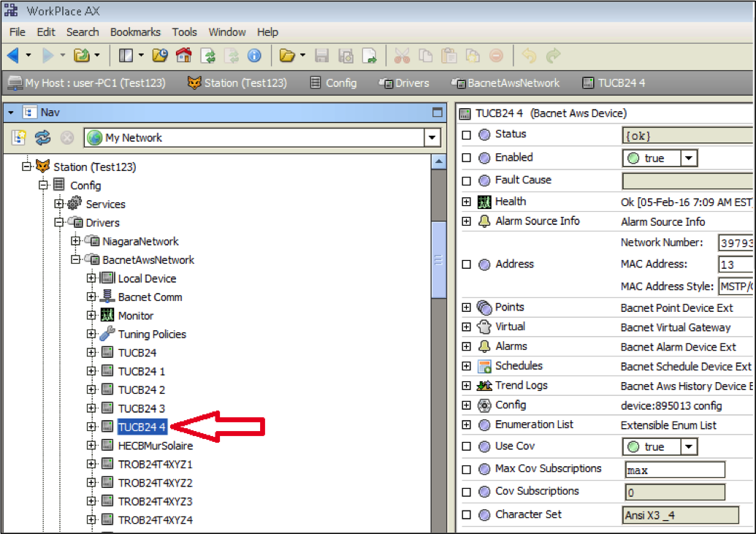Open the File menu
Image resolution: width=756 pixels, height=534 pixels.
[x=18, y=32]
